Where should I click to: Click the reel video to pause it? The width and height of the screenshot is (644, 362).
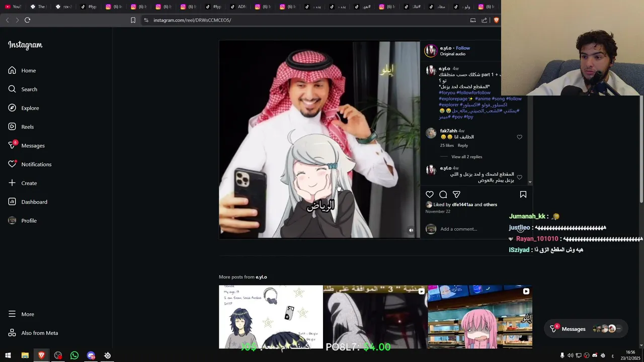[x=319, y=139]
